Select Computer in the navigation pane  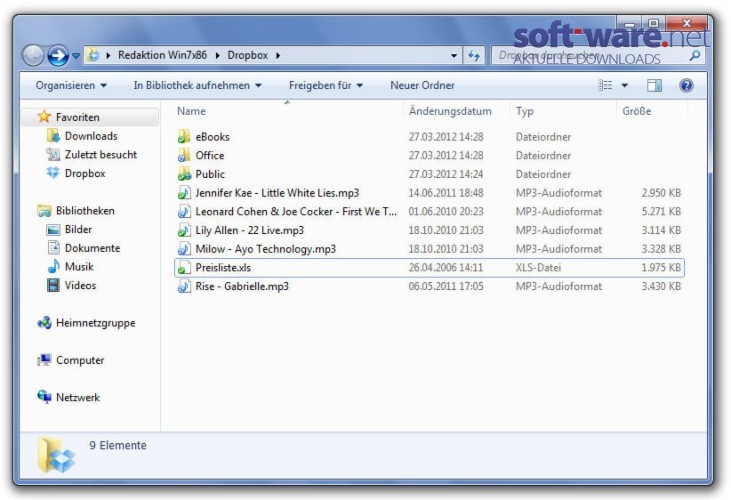tap(80, 360)
